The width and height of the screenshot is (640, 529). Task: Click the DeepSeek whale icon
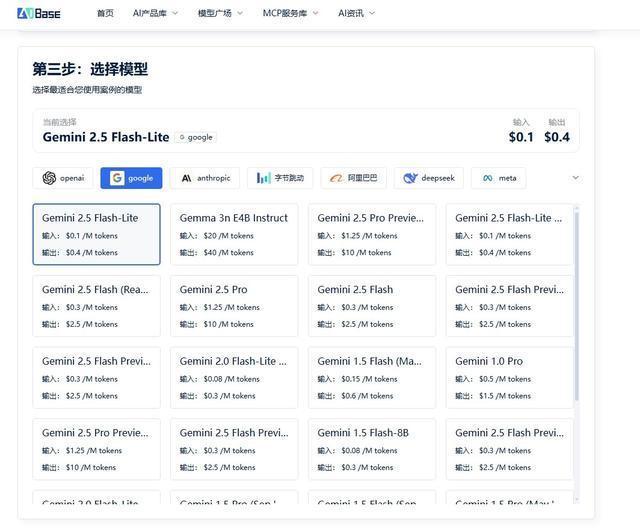tap(410, 178)
